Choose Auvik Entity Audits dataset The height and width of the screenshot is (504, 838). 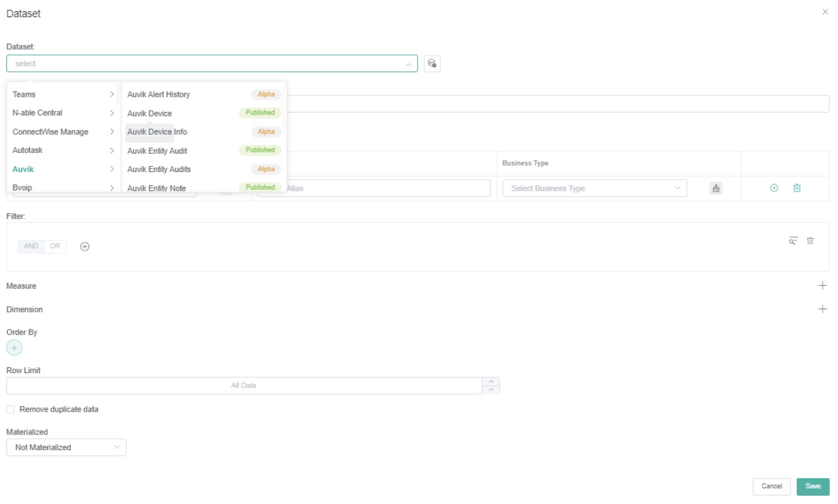click(203, 169)
